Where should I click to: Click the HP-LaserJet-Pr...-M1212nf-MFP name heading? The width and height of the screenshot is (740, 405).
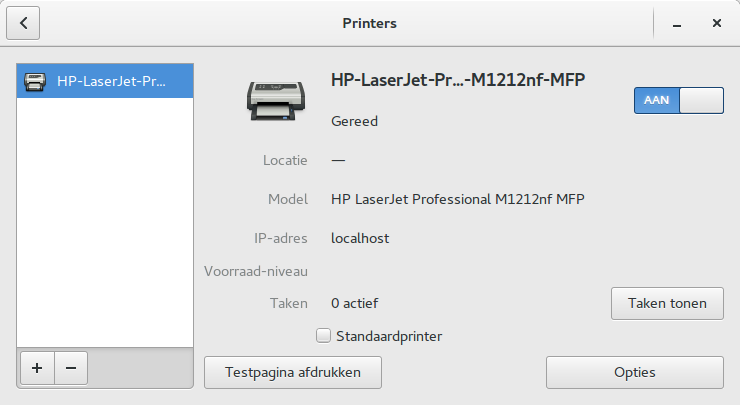click(x=457, y=81)
